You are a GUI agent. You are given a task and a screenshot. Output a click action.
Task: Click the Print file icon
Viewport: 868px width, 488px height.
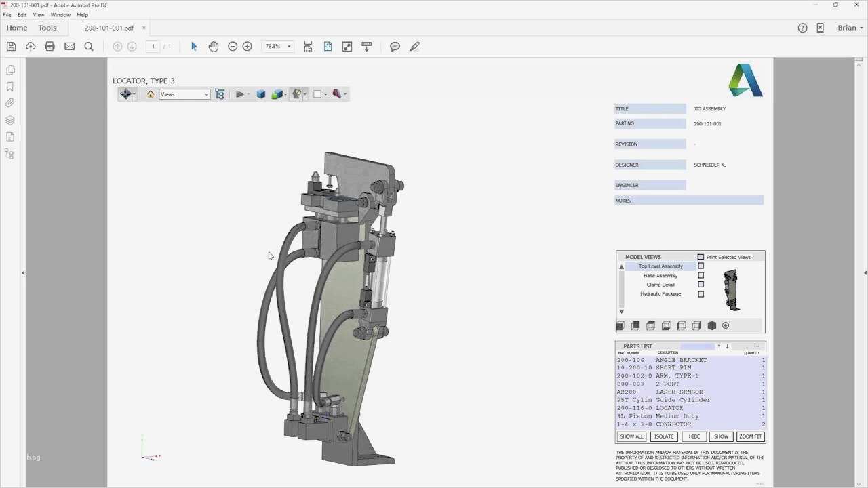50,47
